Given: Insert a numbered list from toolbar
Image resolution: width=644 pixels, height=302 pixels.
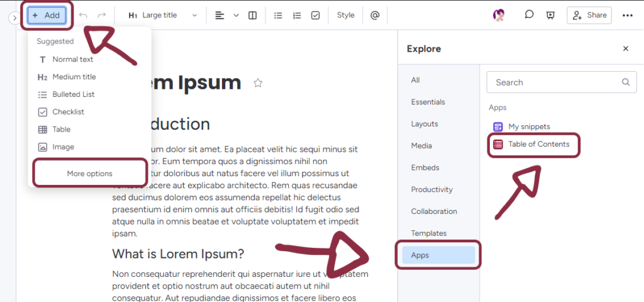Looking at the screenshot, I should (x=297, y=15).
